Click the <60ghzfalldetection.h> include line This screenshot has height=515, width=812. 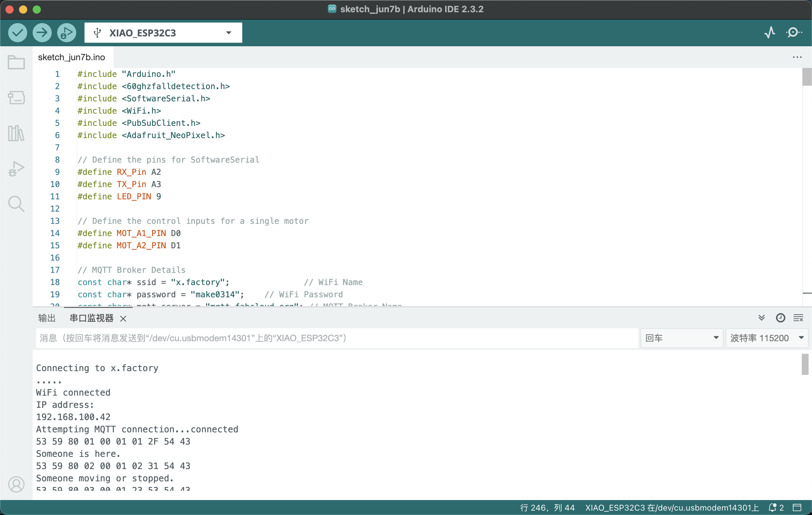point(154,86)
